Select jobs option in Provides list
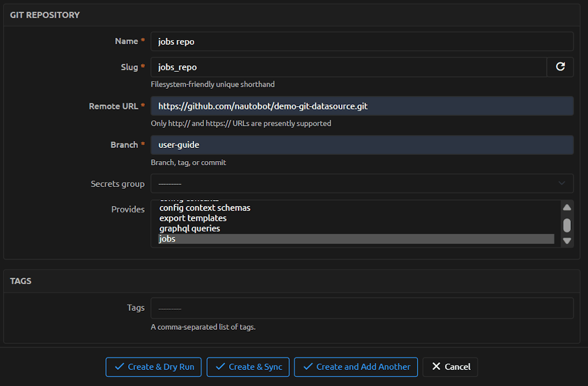This screenshot has width=588, height=386. tap(168, 239)
